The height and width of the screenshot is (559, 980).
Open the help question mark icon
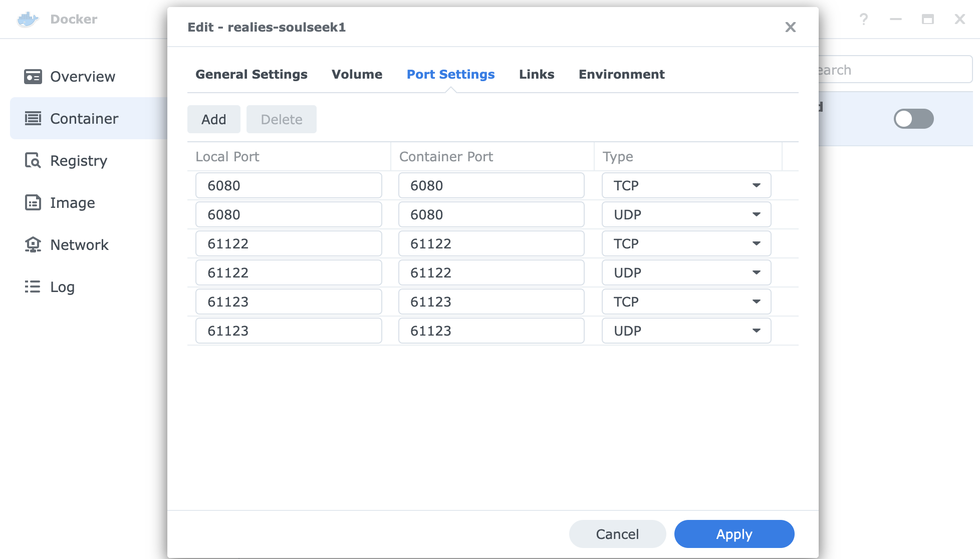(864, 19)
